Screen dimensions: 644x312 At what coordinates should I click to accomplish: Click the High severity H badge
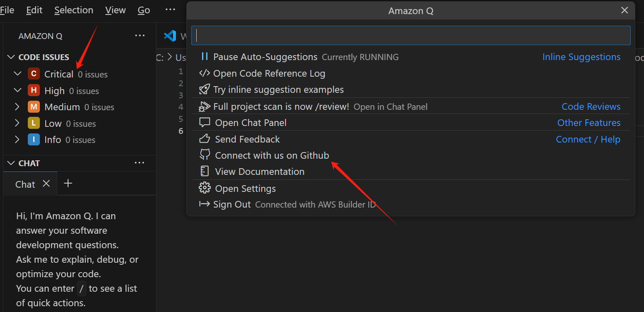pyautogui.click(x=34, y=90)
